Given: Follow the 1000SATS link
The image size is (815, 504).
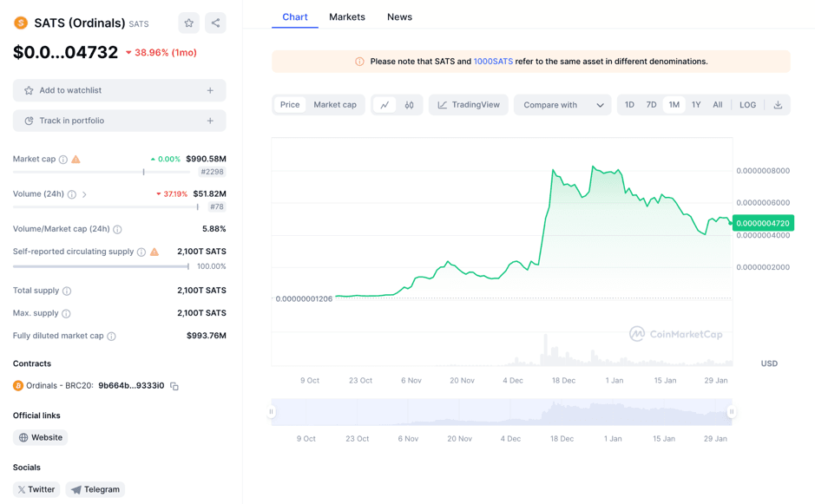Looking at the screenshot, I should [492, 62].
